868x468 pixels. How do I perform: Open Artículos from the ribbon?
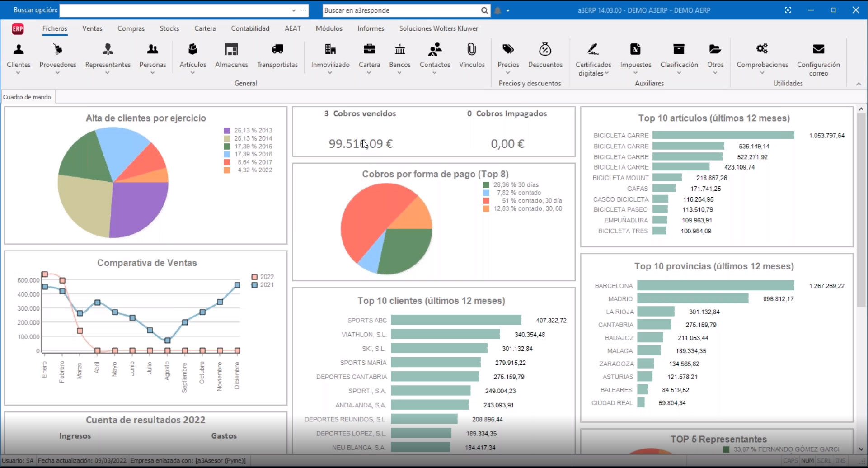[192, 50]
